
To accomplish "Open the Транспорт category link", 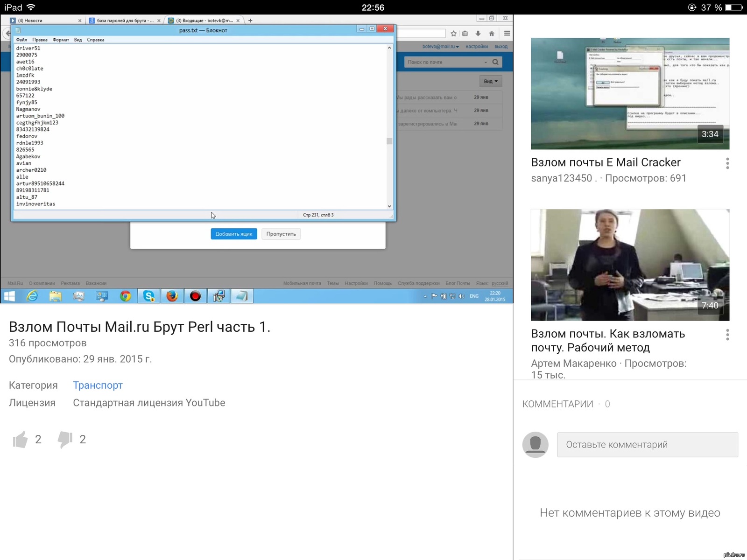I will 98,385.
